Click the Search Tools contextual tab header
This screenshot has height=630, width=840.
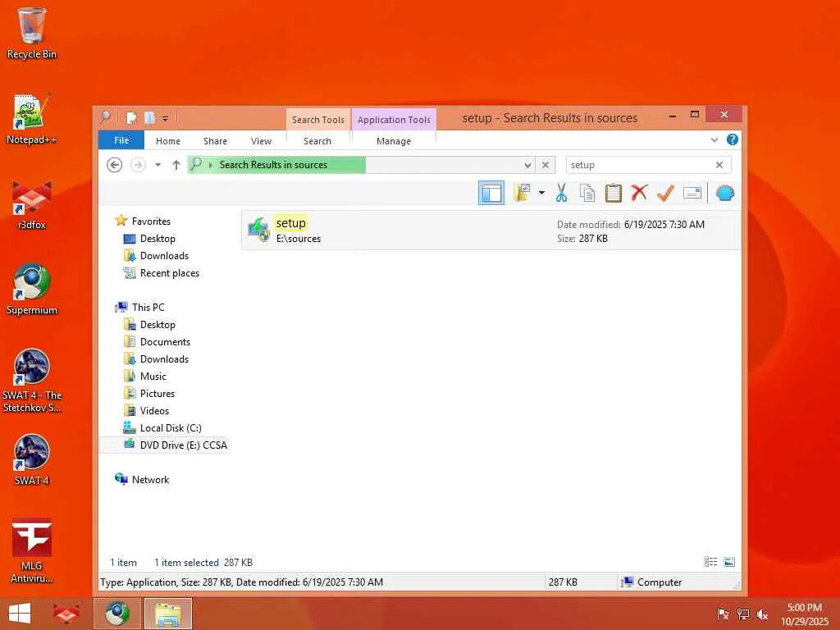point(317,120)
